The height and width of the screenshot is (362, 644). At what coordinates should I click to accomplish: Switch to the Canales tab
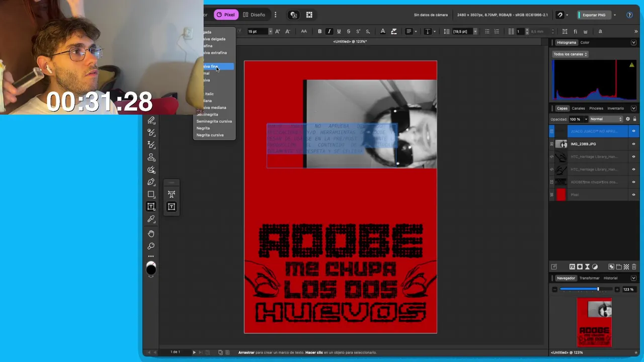578,108
